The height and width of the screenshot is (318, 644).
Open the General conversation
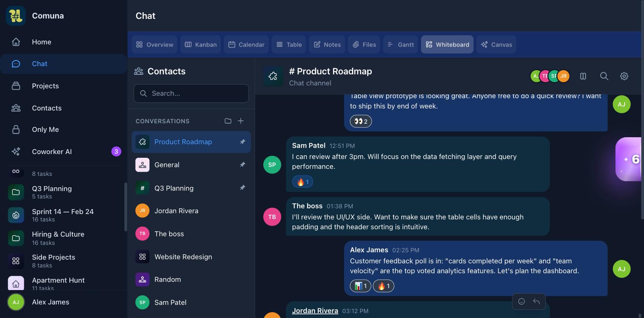(x=191, y=165)
